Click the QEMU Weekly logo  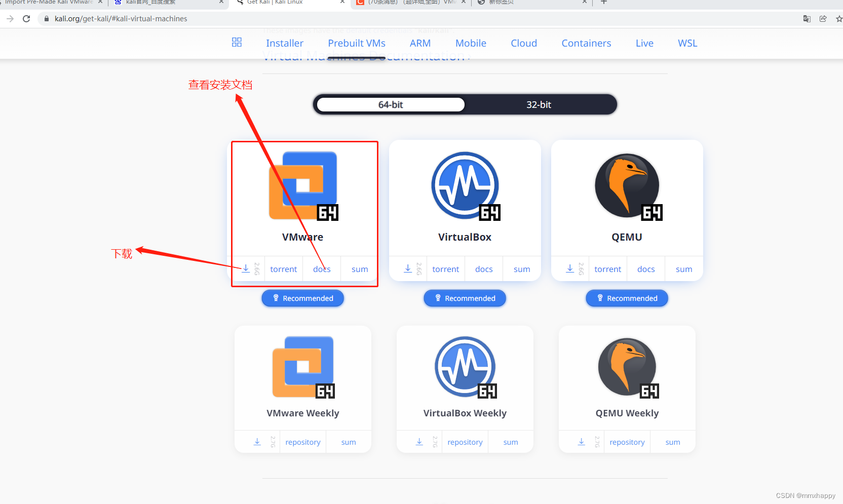pos(628,367)
